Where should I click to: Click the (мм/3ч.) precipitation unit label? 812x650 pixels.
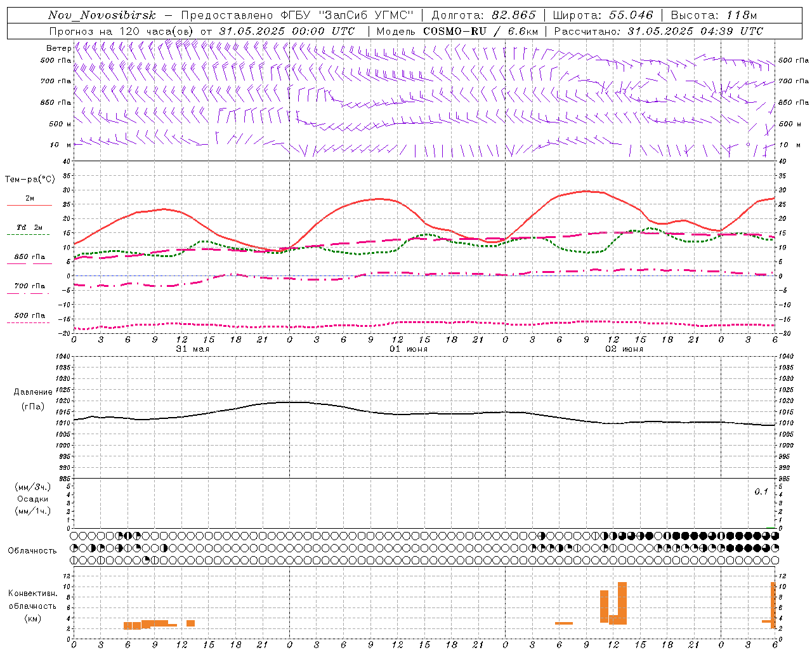click(x=32, y=487)
